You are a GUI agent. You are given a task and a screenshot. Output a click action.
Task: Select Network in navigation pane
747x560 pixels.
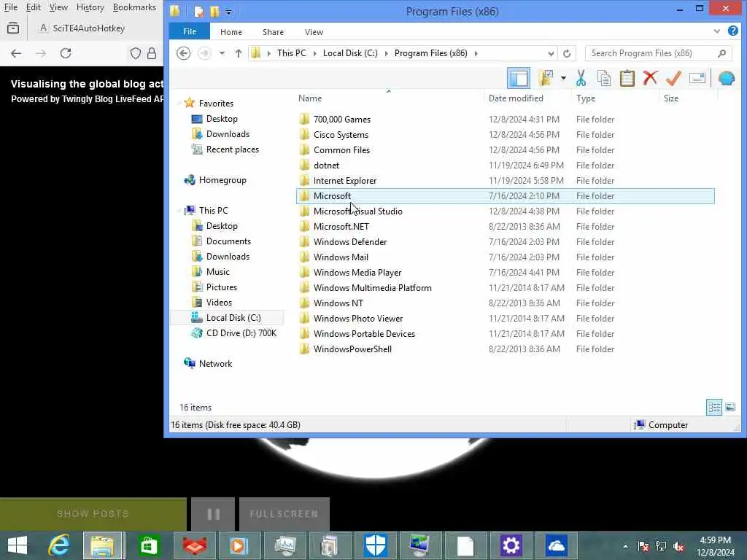tap(215, 364)
